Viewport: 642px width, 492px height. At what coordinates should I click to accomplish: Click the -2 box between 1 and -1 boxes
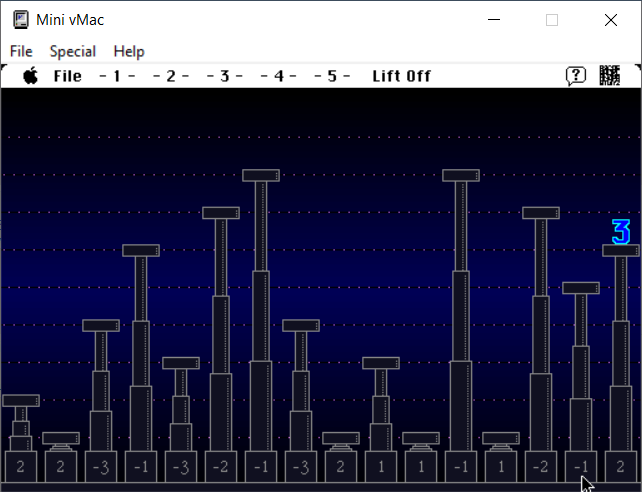[x=541, y=467]
